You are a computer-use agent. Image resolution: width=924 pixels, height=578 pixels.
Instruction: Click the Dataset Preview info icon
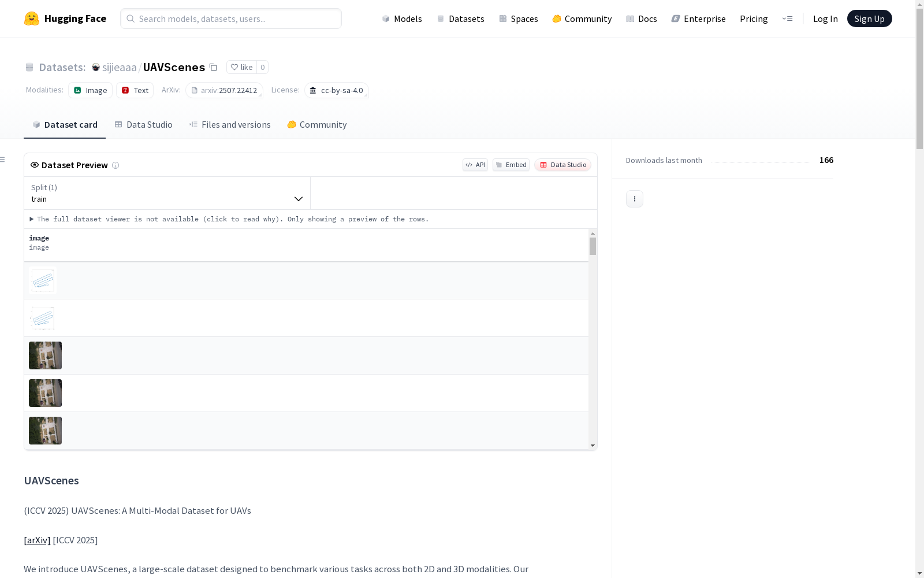[115, 165]
